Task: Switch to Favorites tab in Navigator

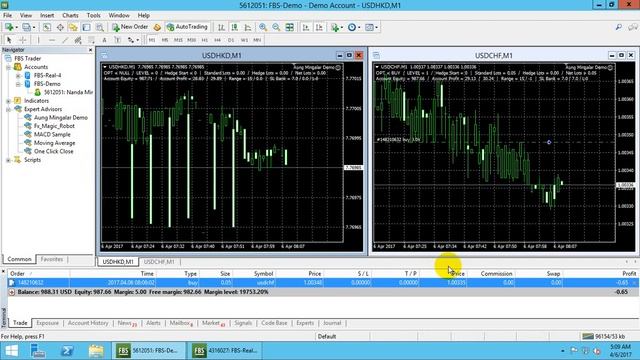Action: 51,259
